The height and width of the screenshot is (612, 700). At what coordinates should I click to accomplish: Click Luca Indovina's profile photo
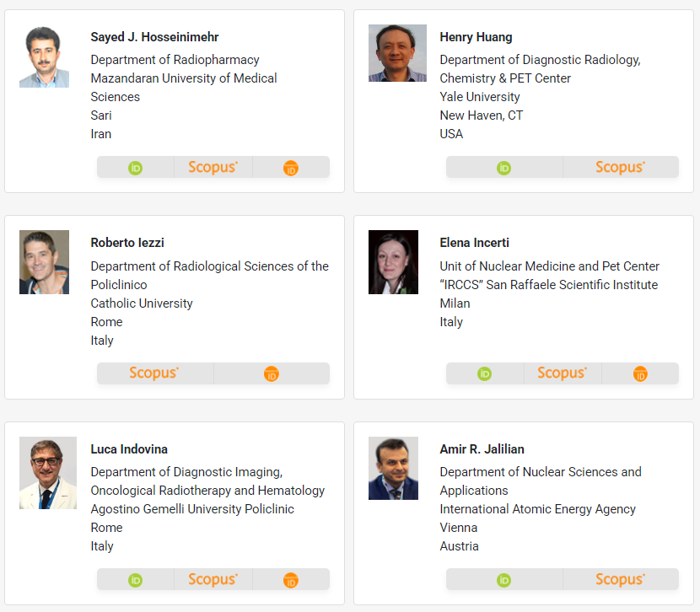(48, 473)
